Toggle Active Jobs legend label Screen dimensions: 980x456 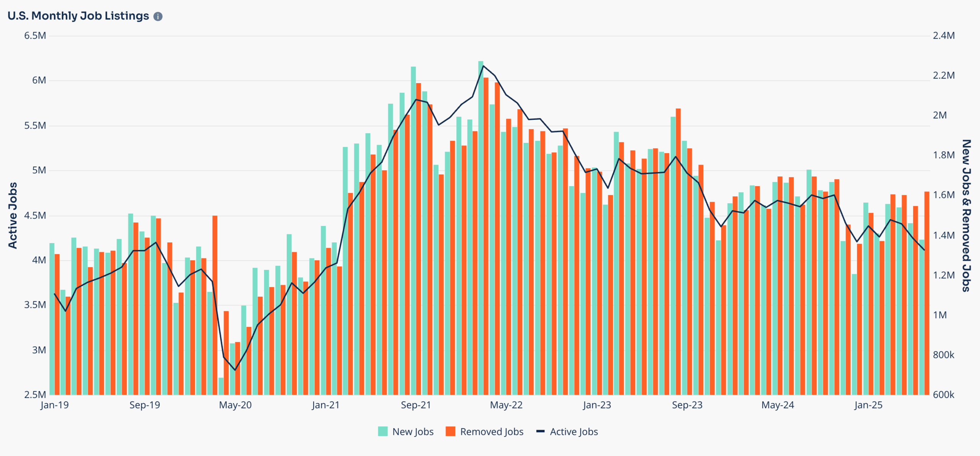(x=573, y=432)
